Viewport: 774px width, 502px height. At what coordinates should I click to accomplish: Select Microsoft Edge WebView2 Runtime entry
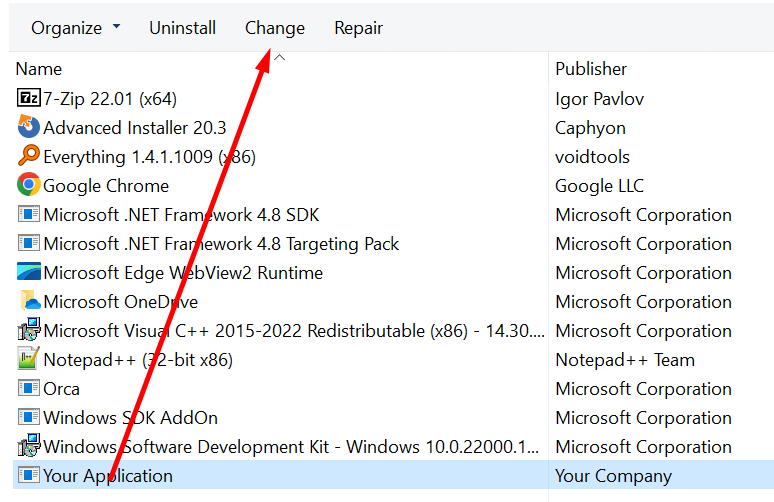(x=183, y=273)
